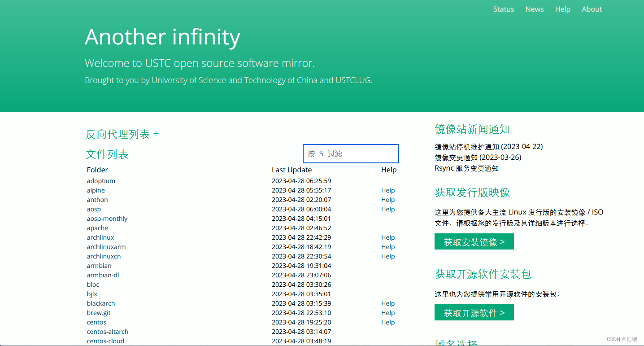The image size is (644, 346).
Task: Open Help for the centos row
Action: pyautogui.click(x=388, y=322)
